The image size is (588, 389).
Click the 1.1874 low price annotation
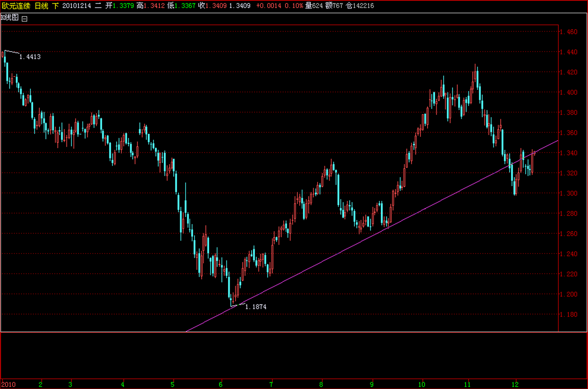256,307
